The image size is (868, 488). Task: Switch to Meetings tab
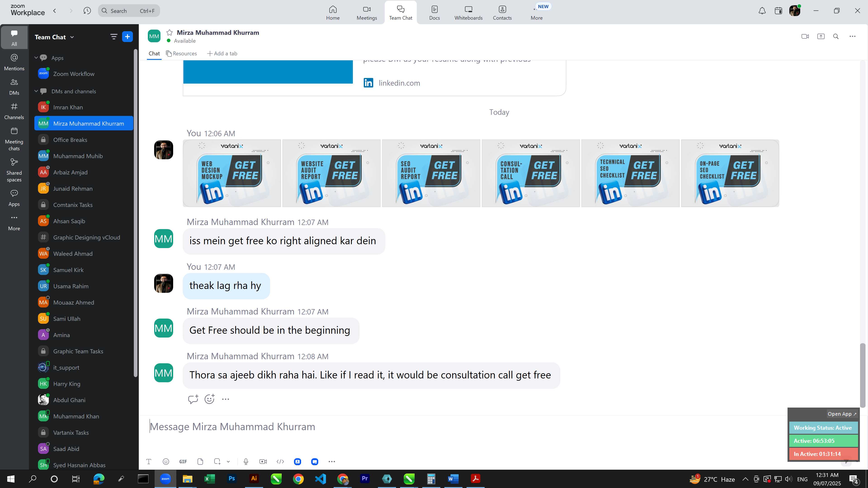[367, 13]
